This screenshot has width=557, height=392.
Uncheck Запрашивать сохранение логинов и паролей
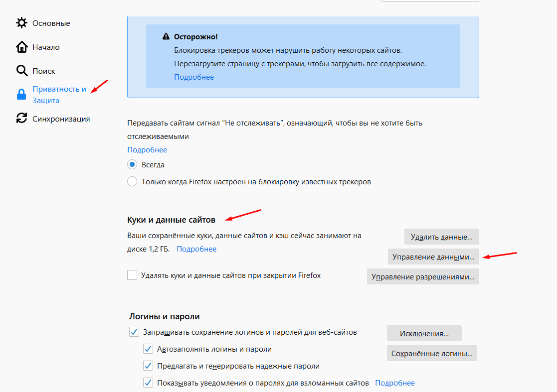(x=134, y=332)
